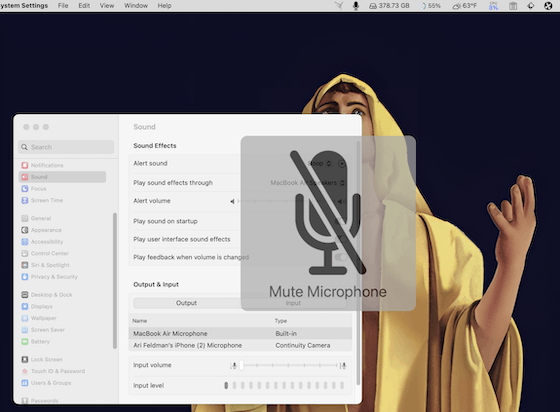Open the View menu
The height and width of the screenshot is (412, 560).
click(107, 6)
